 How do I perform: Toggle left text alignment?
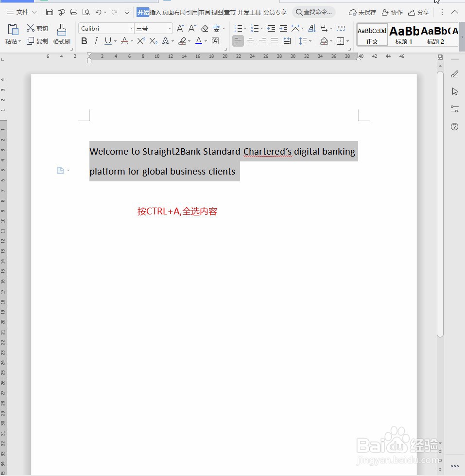(238, 41)
